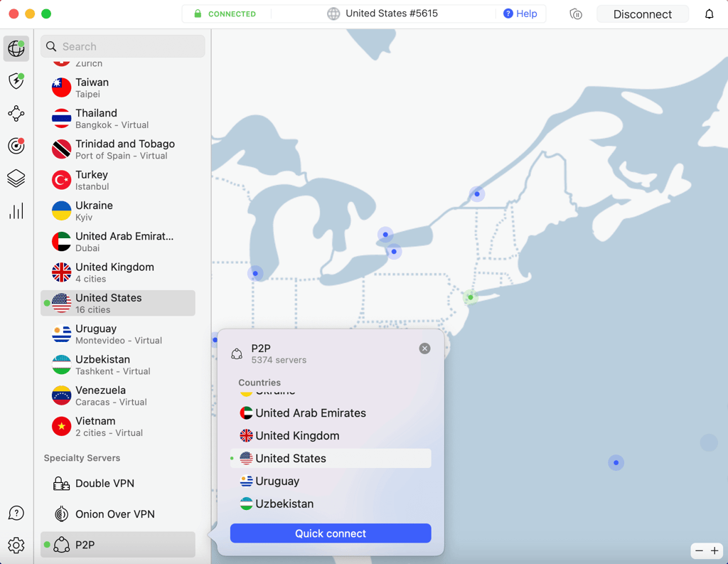Viewport: 728px width, 564px height.
Task: Click the Ukraine flag in server list
Action: tap(61, 211)
